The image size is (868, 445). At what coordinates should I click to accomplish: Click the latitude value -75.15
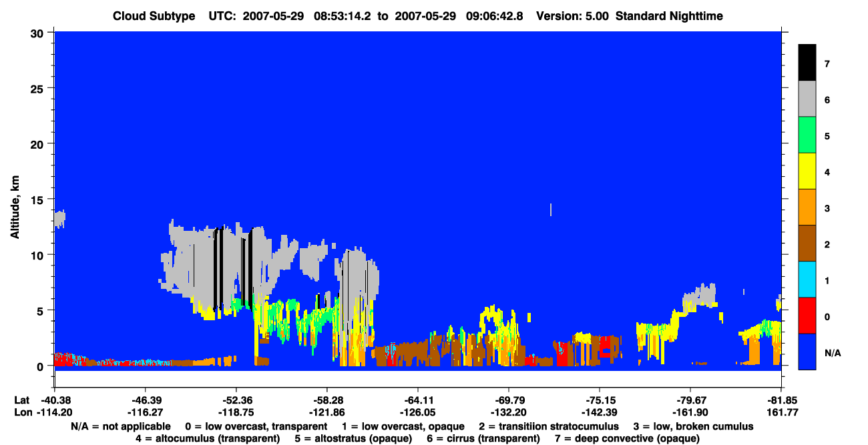(599, 400)
